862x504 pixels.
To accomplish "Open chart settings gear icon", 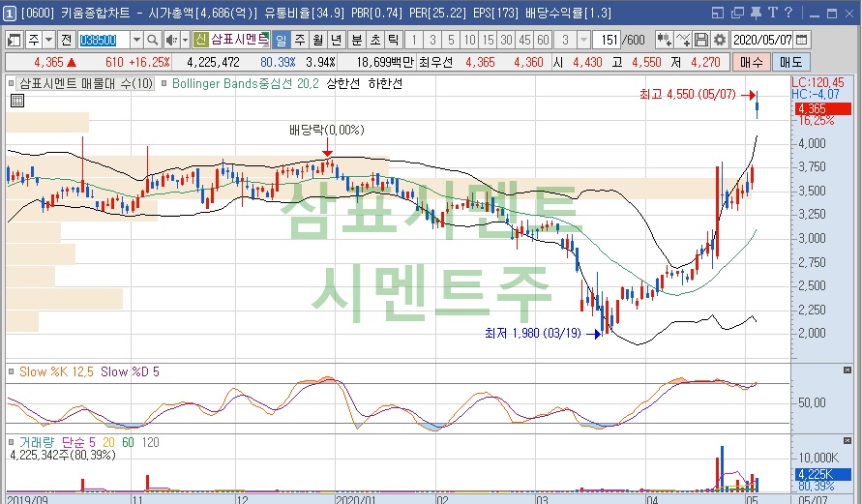I will coord(719,40).
